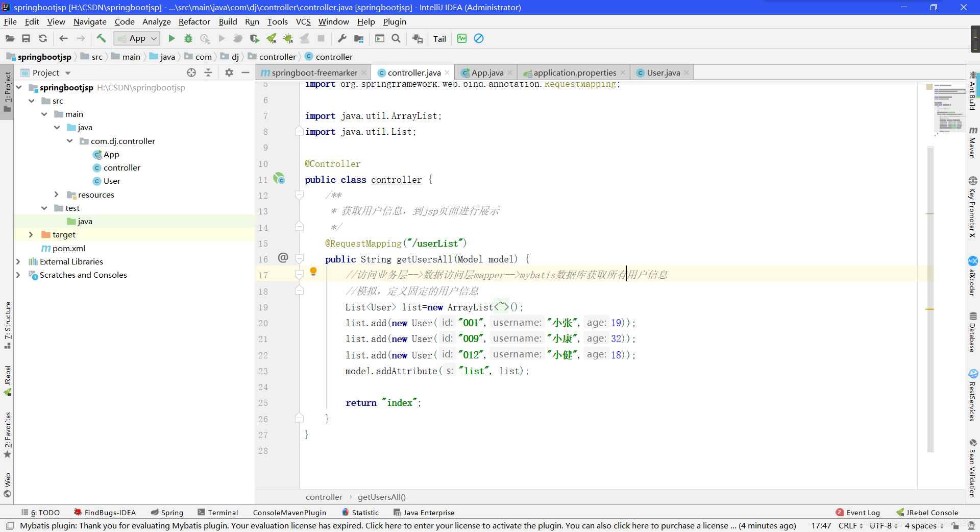Debug App with the bug icon
The height and width of the screenshot is (532, 980).
pyautogui.click(x=188, y=38)
